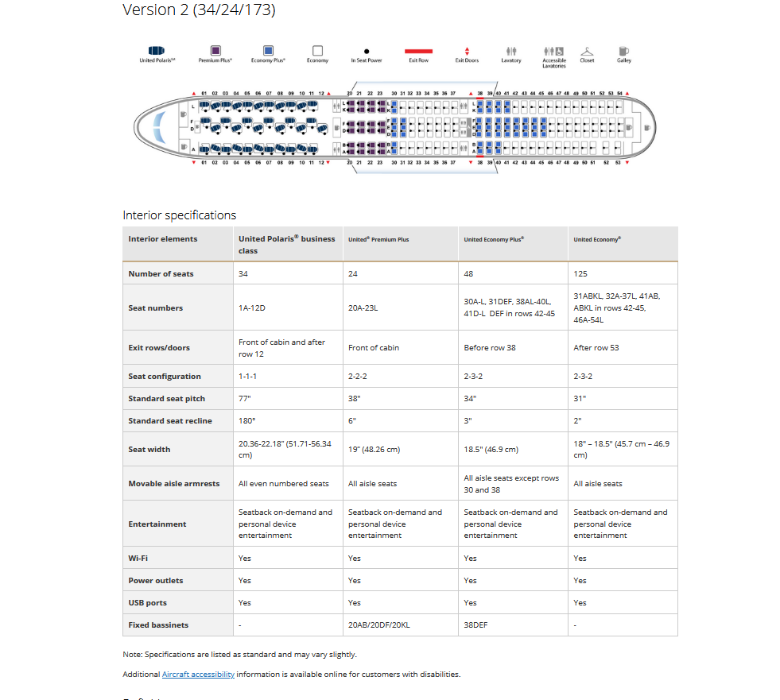Viewport: 780px width, 700px height.
Task: Click the Version 2 (34/24/173) heading
Action: (x=199, y=10)
